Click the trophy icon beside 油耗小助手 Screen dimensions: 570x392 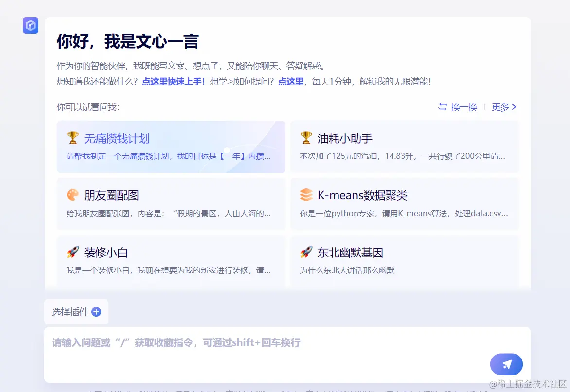pyautogui.click(x=306, y=138)
